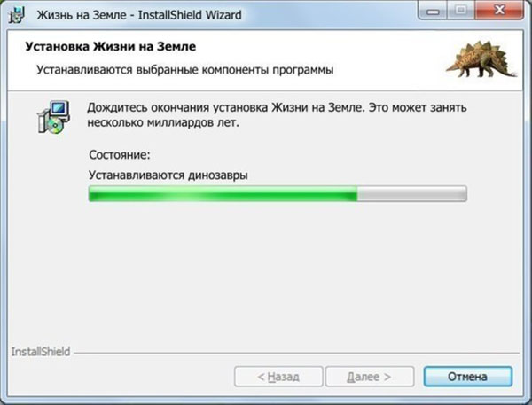Click the status text Устанавливаются динозавры
Screen dimensions: 532x405
point(168,175)
